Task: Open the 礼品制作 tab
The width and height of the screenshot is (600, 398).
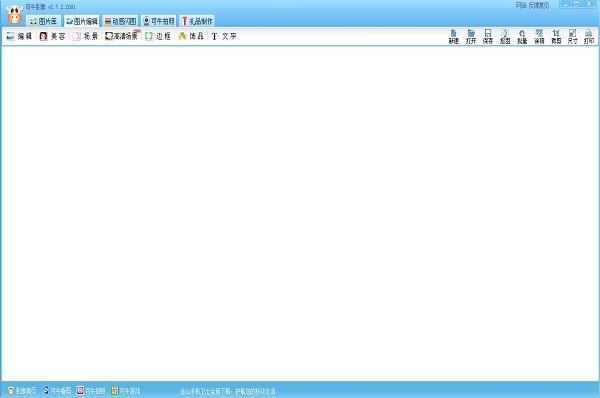Action: [197, 21]
